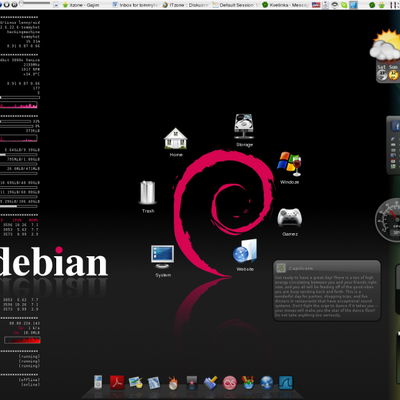Launch the Wireshark dock icon
Image resolution: width=400 pixels, height=400 pixels.
(x=286, y=383)
